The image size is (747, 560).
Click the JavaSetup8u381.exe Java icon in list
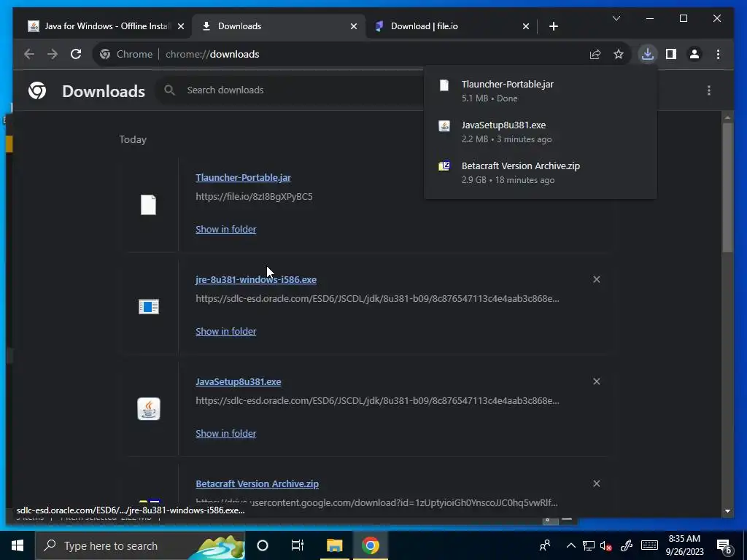pos(149,408)
